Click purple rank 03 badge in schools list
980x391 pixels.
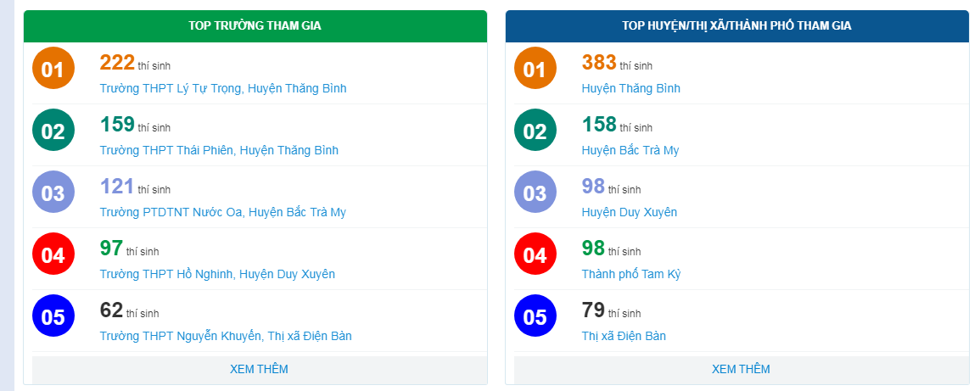tap(53, 192)
